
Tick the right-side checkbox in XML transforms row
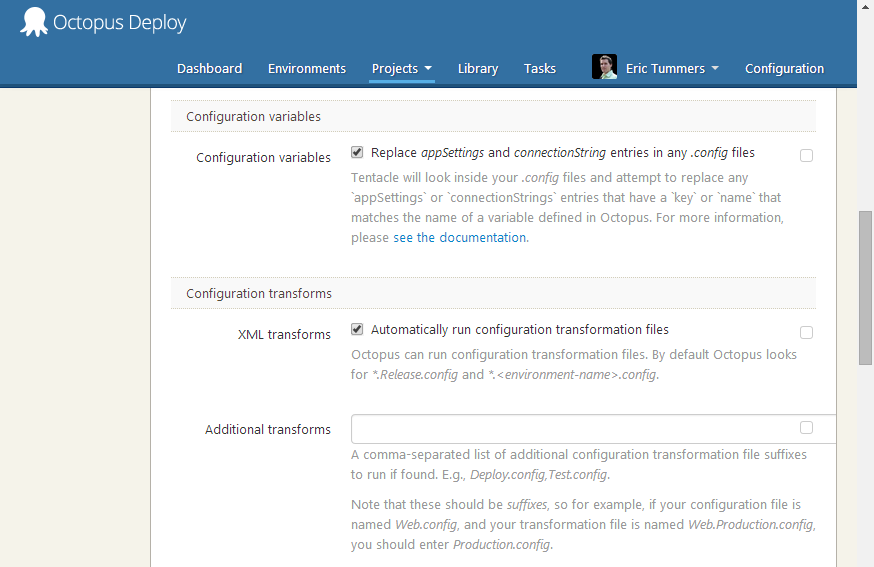(806, 332)
